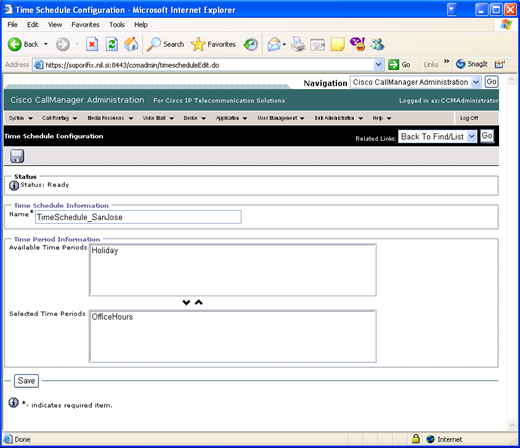The width and height of the screenshot is (520, 448).
Task: Click the Name input field
Action: pos(138,217)
